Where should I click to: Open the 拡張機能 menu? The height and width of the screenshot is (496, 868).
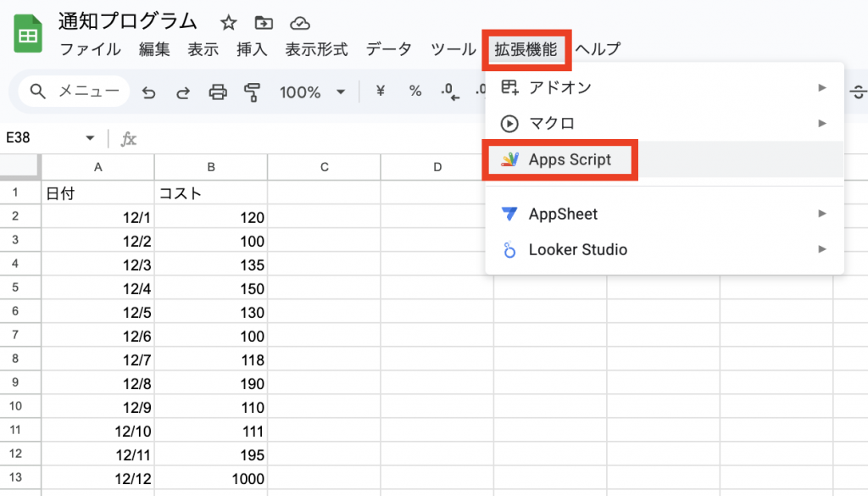coord(526,49)
